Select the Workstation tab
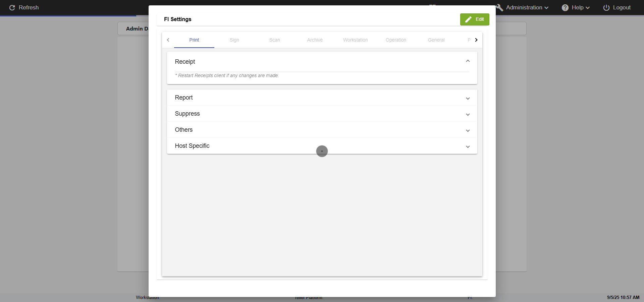 [x=355, y=40]
